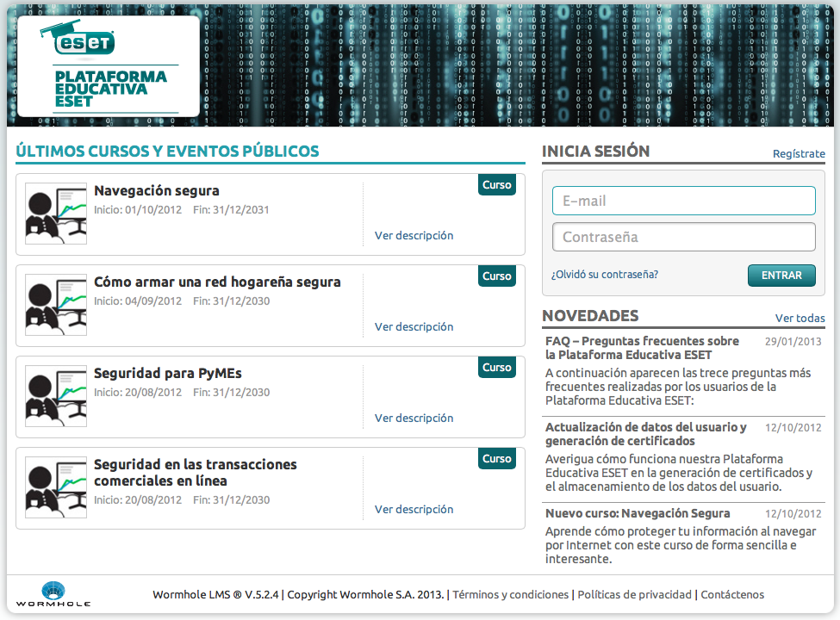Open the Cómo armar una red hogareña segura title
Image resolution: width=840 pixels, height=620 pixels.
pyautogui.click(x=217, y=282)
